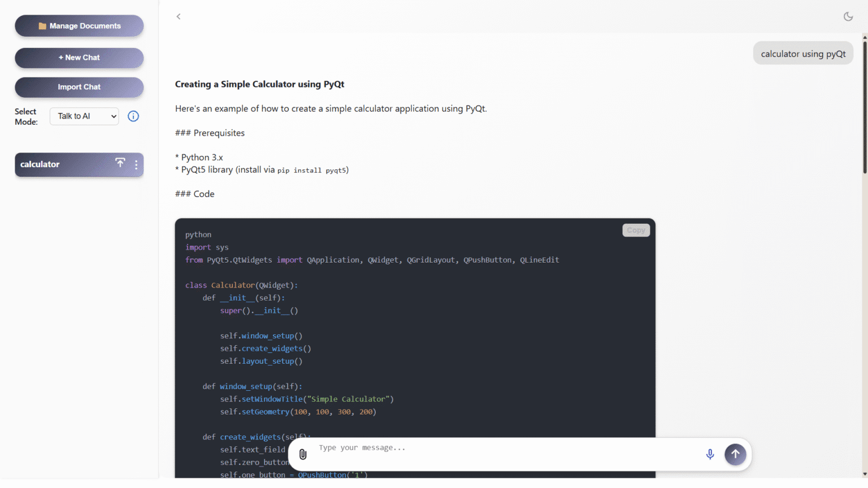Image resolution: width=868 pixels, height=488 pixels.
Task: Click the Copy button on the code block
Action: click(635, 230)
